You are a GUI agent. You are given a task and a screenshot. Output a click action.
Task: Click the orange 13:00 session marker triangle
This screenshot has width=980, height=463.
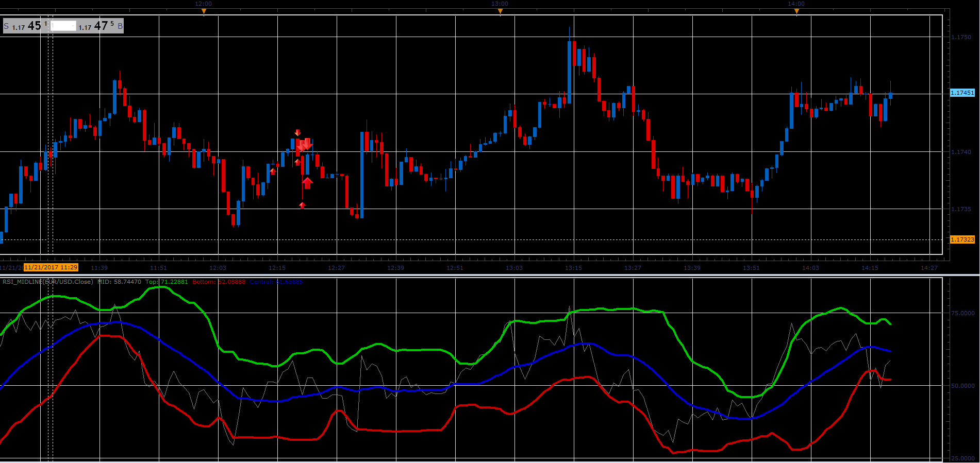500,11
